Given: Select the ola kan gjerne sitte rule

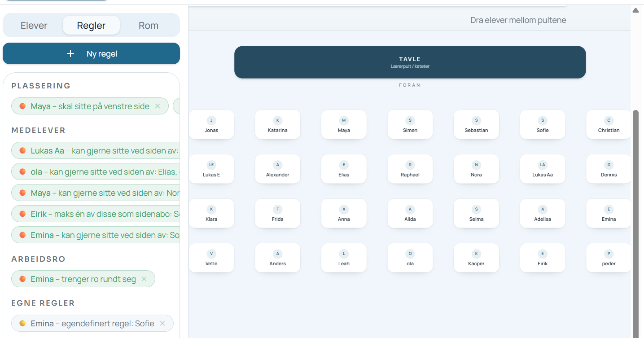Looking at the screenshot, I should (96, 172).
